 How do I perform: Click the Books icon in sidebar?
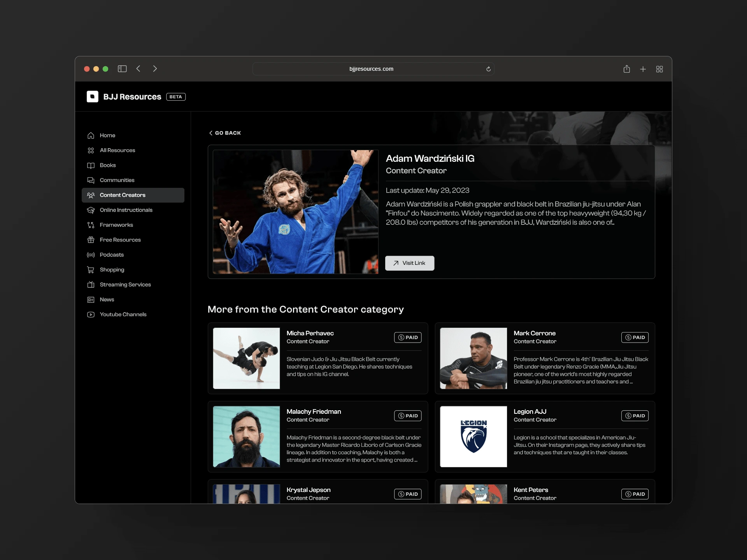tap(91, 165)
